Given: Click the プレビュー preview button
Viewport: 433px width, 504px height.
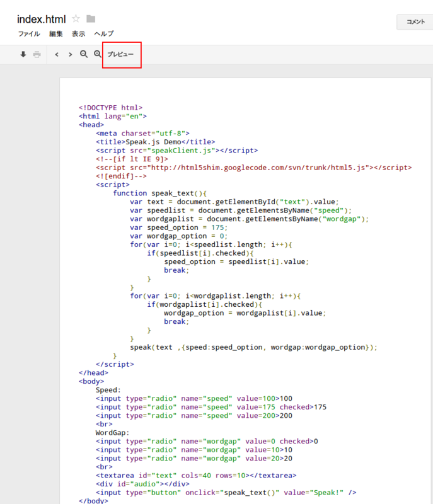Looking at the screenshot, I should (121, 54).
